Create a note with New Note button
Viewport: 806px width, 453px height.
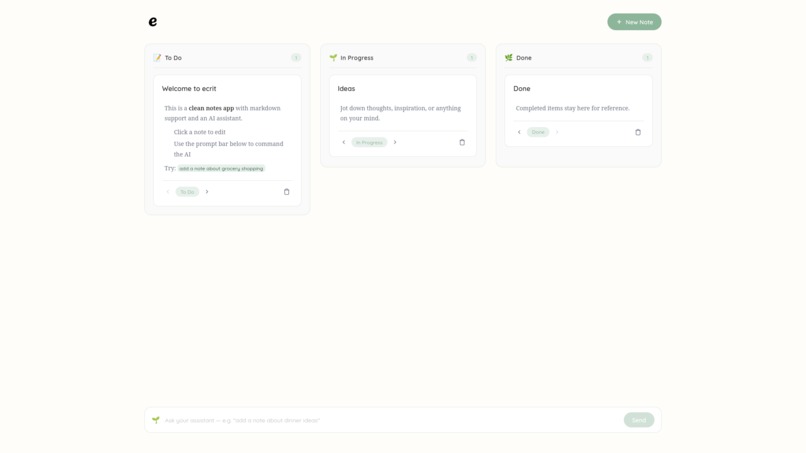coord(634,22)
